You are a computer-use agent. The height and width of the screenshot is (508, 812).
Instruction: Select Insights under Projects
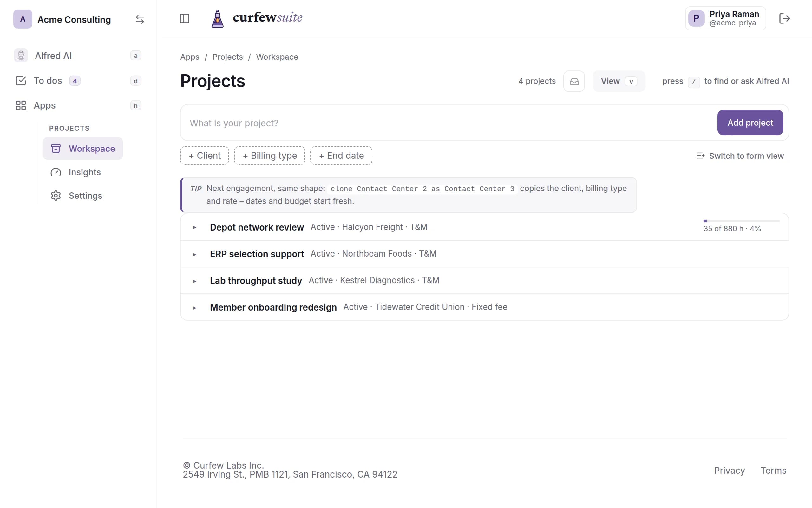pos(76,172)
